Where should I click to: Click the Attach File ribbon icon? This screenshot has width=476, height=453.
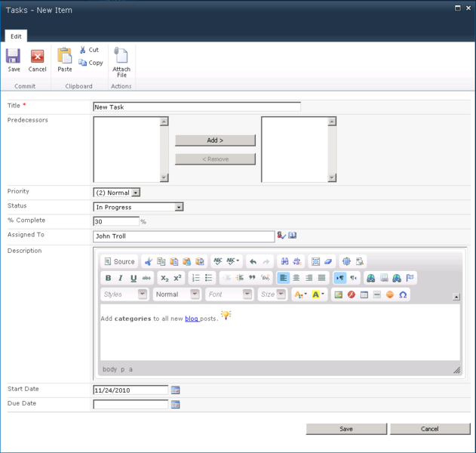pos(121,55)
